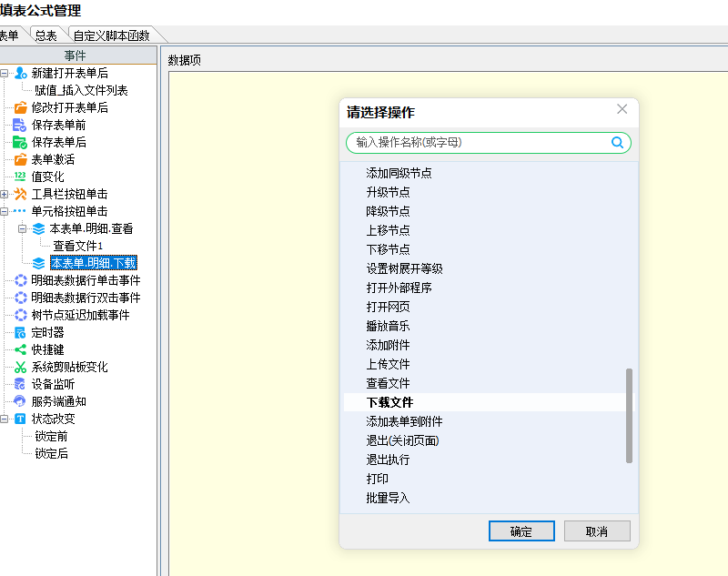Screen dimensions: 728x576
Task: Collapse the 新建打开表单后 tree node
Action: click(5, 73)
